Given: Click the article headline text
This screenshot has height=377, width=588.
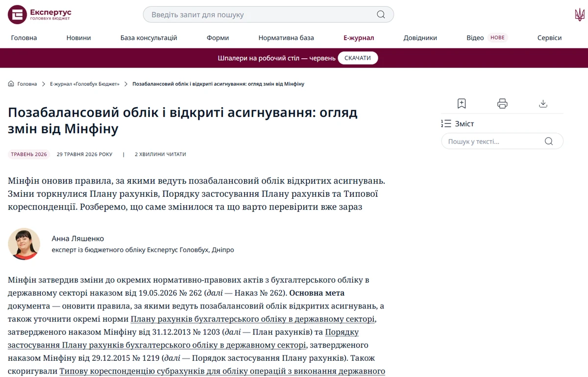Looking at the screenshot, I should pos(183,120).
